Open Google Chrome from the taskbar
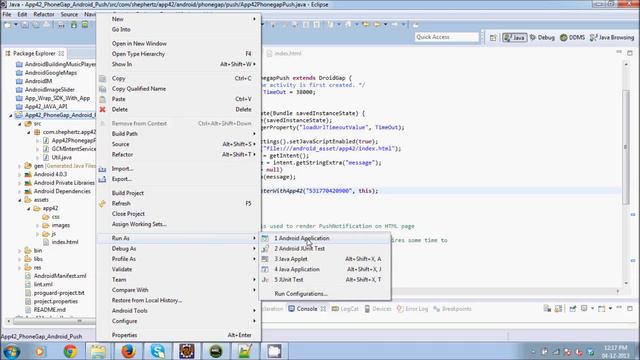640x360 pixels. pyautogui.click(x=70, y=351)
